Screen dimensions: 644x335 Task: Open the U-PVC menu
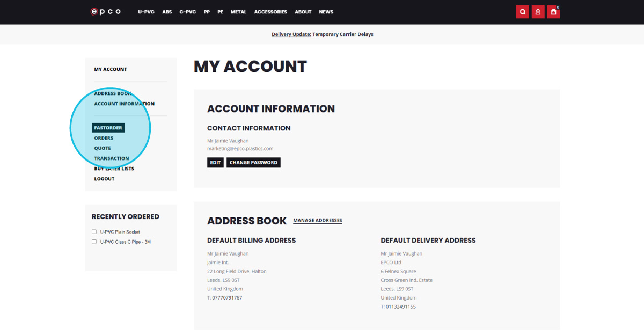[146, 12]
